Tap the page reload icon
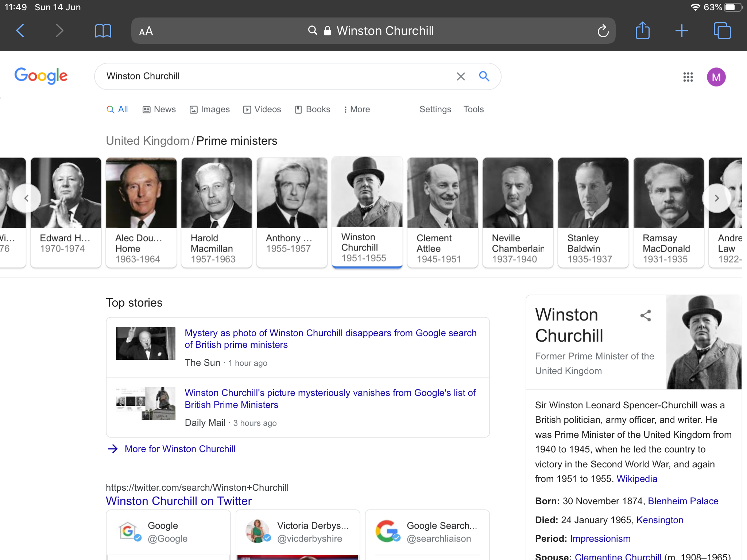This screenshot has width=747, height=560. pyautogui.click(x=603, y=31)
